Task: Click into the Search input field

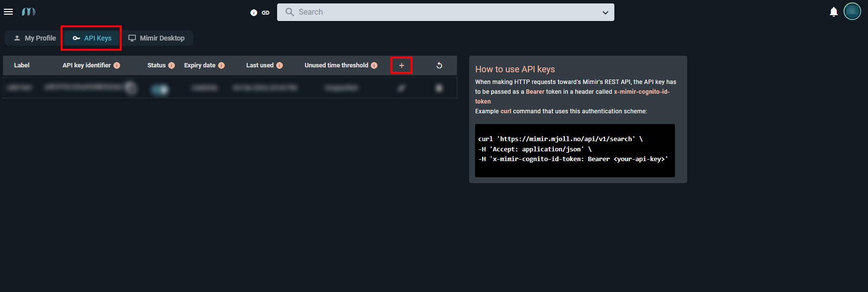Action: coord(440,12)
